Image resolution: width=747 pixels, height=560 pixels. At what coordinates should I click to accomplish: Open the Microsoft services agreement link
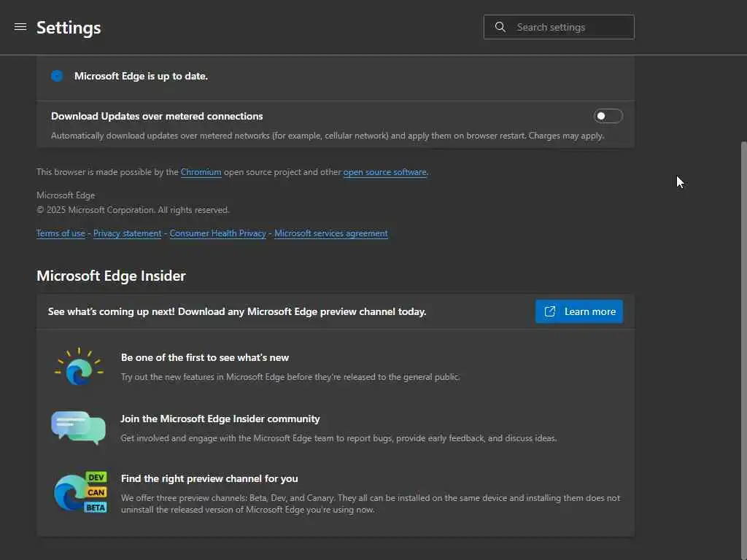[x=330, y=233]
